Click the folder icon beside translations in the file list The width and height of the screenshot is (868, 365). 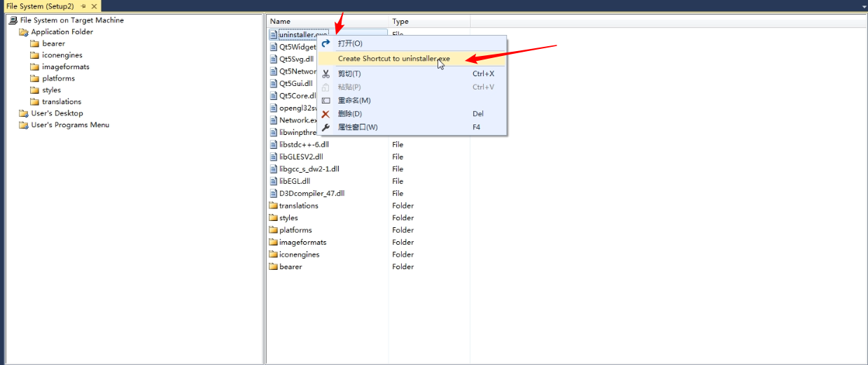(274, 206)
